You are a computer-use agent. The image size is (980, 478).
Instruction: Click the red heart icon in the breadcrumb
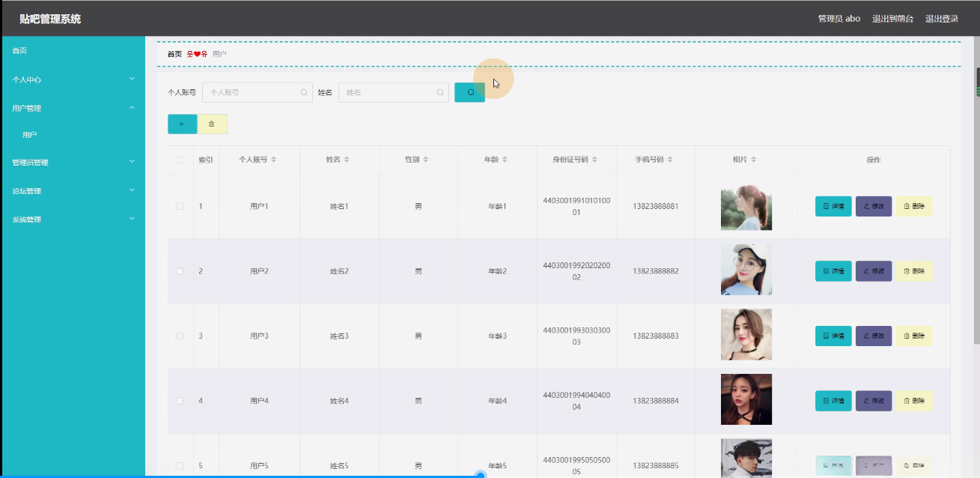[x=196, y=53]
